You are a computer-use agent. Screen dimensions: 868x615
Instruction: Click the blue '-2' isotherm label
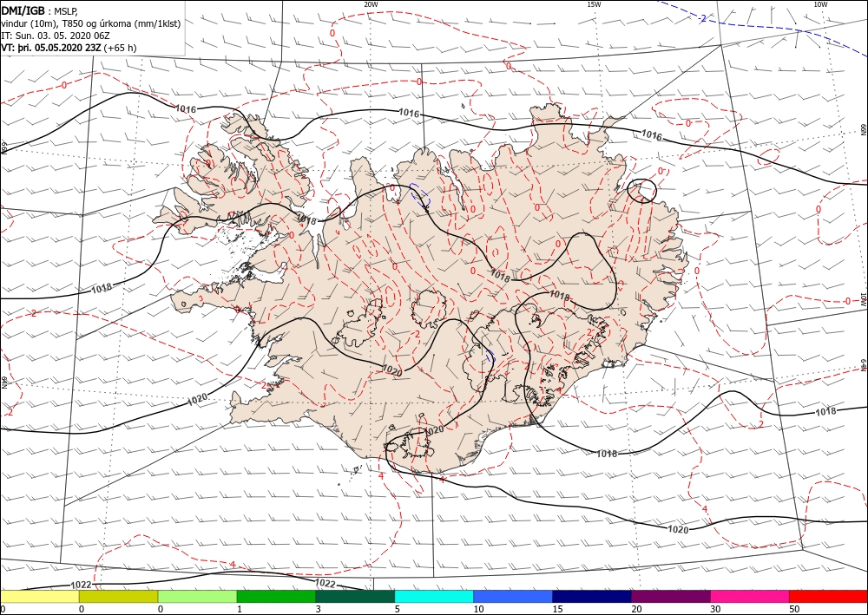pyautogui.click(x=702, y=18)
